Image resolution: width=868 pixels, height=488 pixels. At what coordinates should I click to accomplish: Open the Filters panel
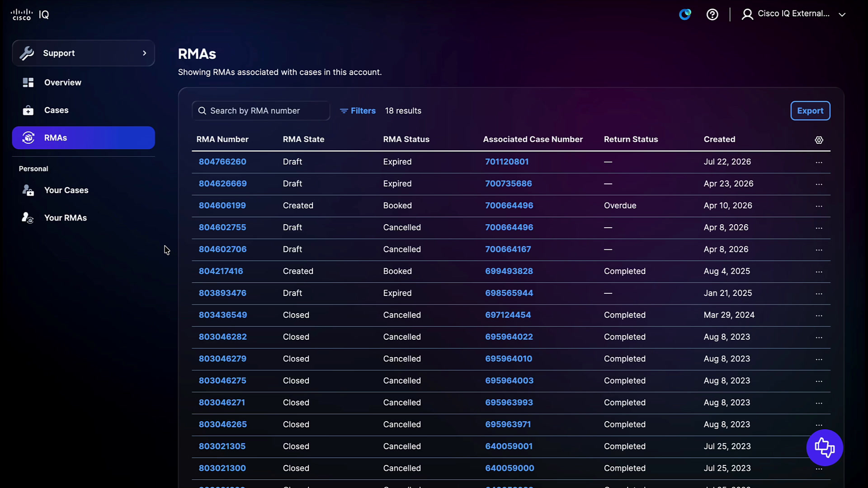click(x=358, y=111)
